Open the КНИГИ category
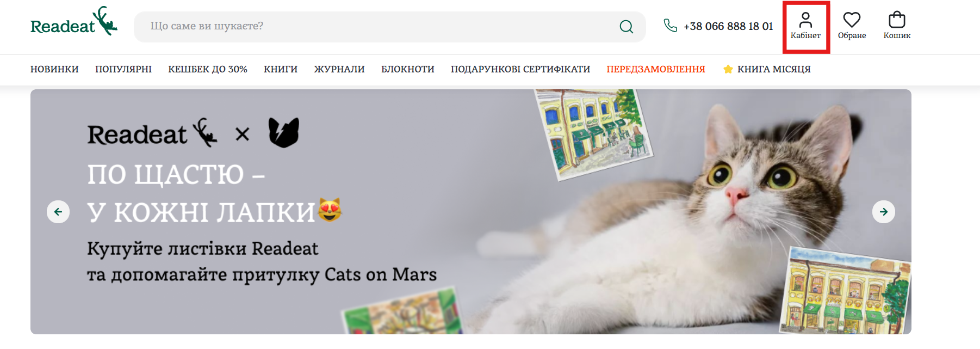The image size is (980, 349). tap(281, 69)
